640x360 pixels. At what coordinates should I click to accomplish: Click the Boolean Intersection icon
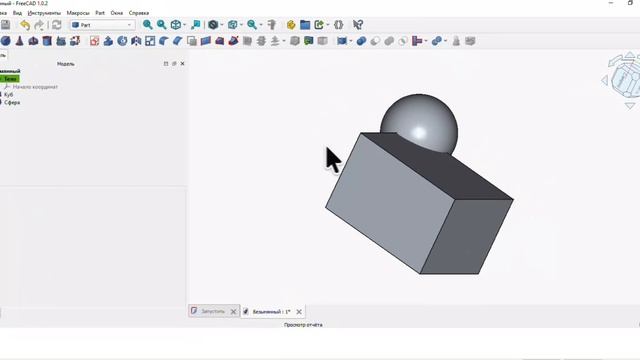click(403, 41)
